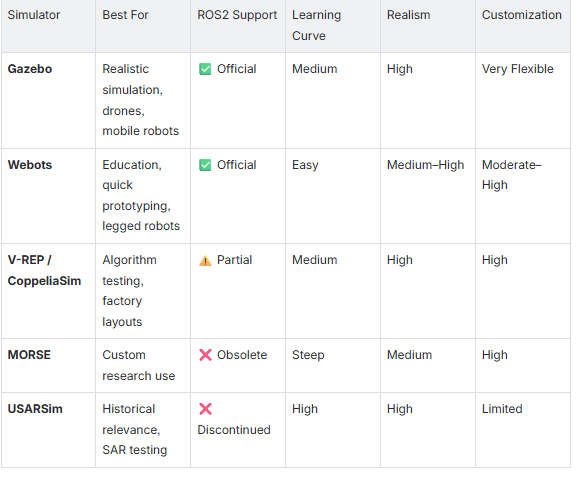Click the Learning Curve column header
Screen dimensions: 578x479
[x=316, y=25]
